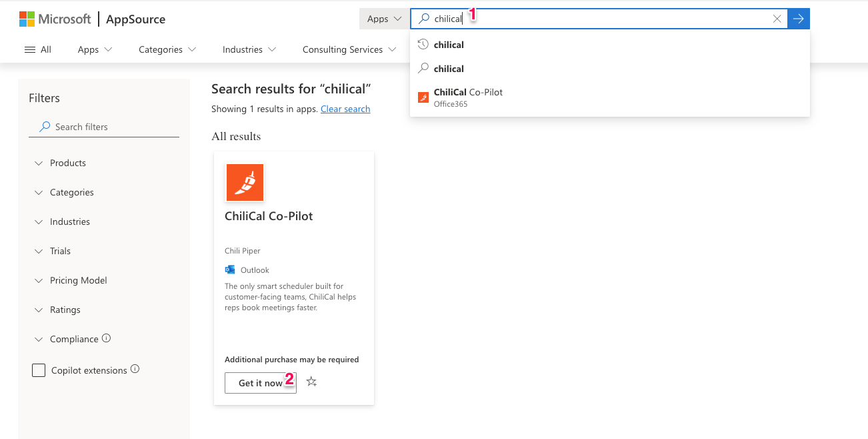Enable the Copilot extensions checkbox
This screenshot has height=439, width=868.
(39, 370)
